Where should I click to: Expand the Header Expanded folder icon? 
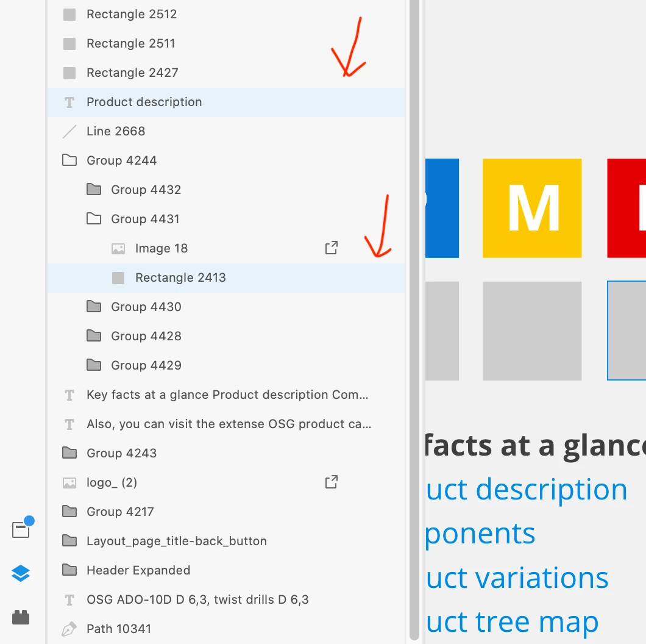coord(69,570)
